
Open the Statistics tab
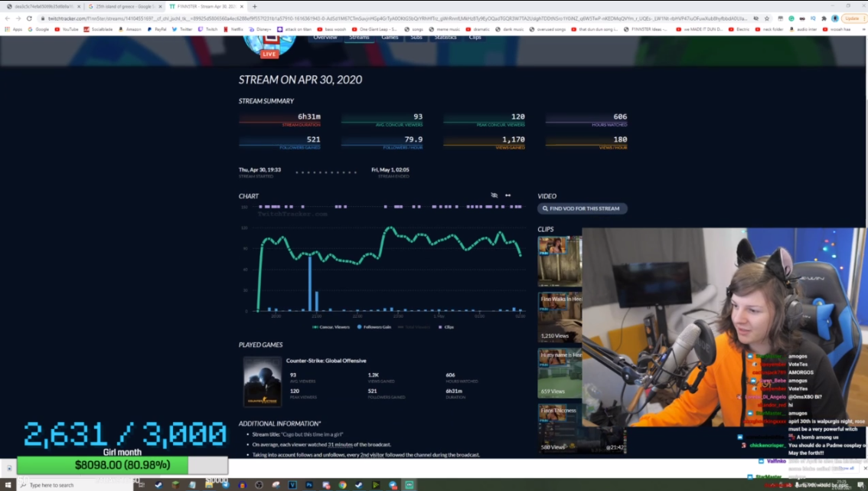445,37
